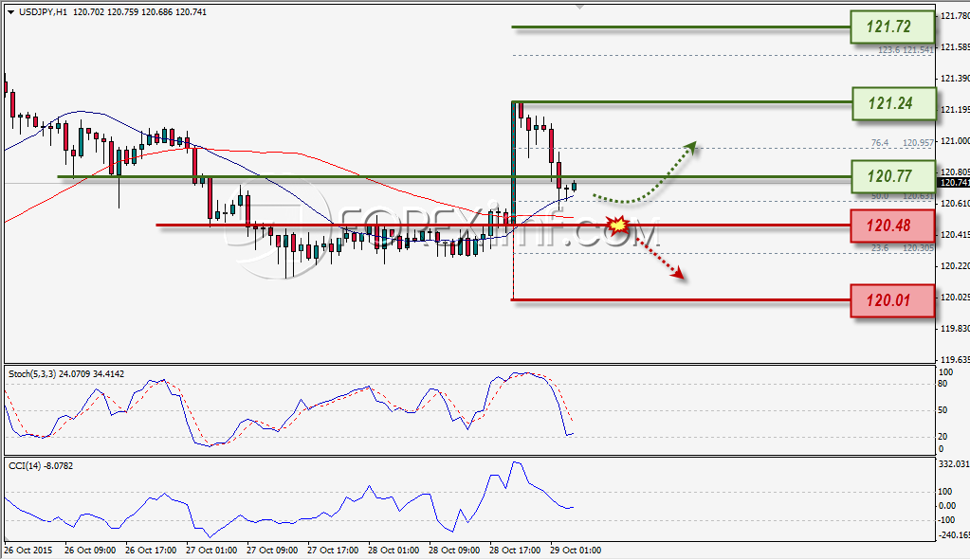Open the chart menu triangle beside USDJPY,H1
Screen dimensions: 970x560
click(x=10, y=11)
